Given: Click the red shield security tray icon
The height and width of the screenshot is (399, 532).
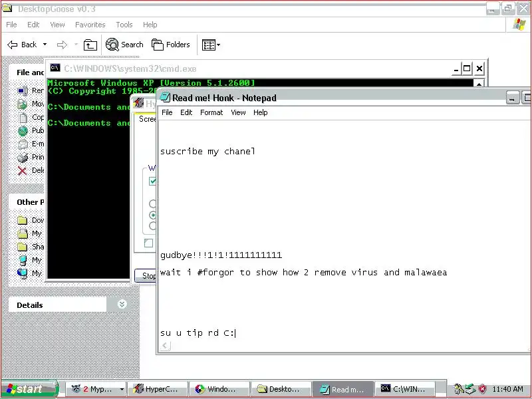Looking at the screenshot, I should [482, 389].
